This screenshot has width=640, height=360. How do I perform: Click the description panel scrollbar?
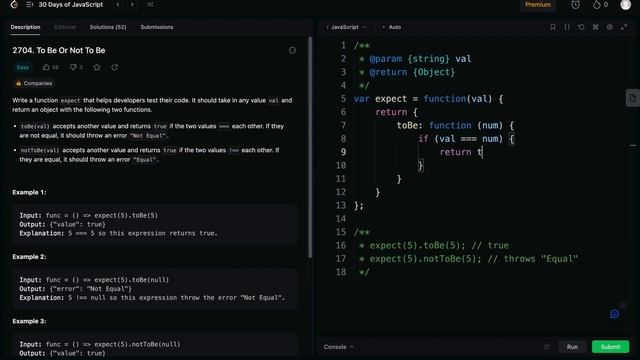pos(310,147)
